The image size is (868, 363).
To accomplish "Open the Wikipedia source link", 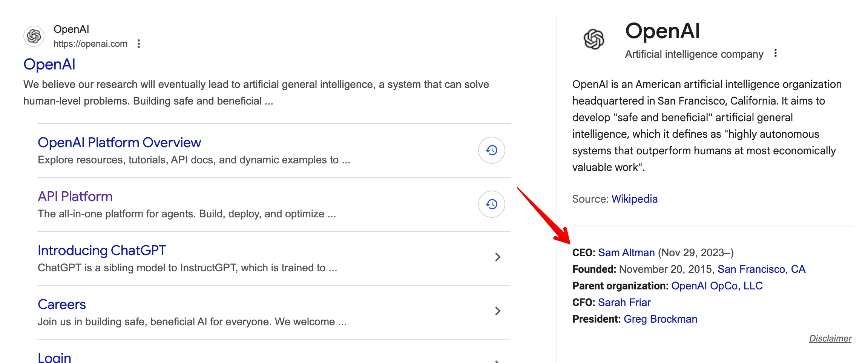I will (x=634, y=199).
